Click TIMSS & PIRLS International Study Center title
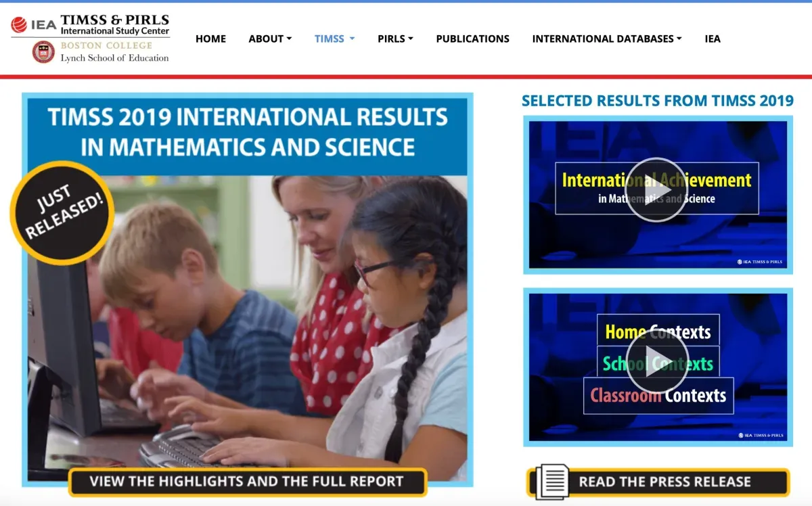 114,24
